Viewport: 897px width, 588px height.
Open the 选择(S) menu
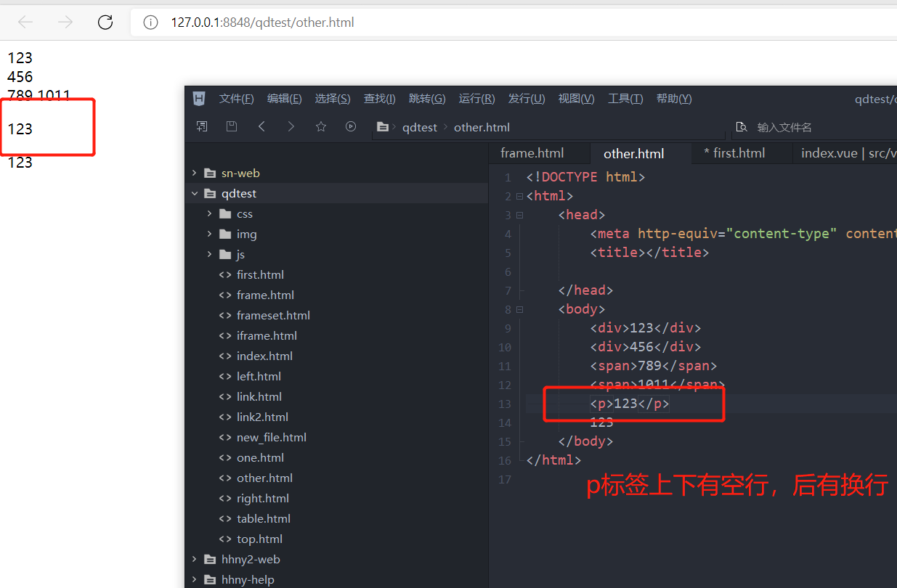tap(333, 99)
